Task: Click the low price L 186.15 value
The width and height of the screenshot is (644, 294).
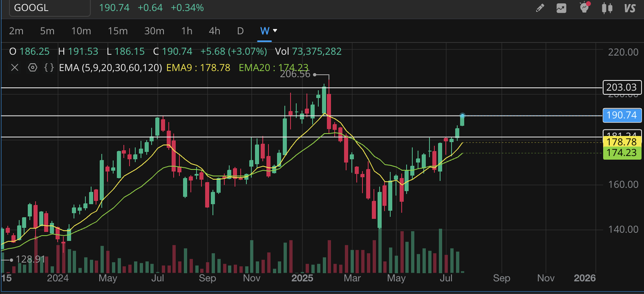Action: point(126,52)
